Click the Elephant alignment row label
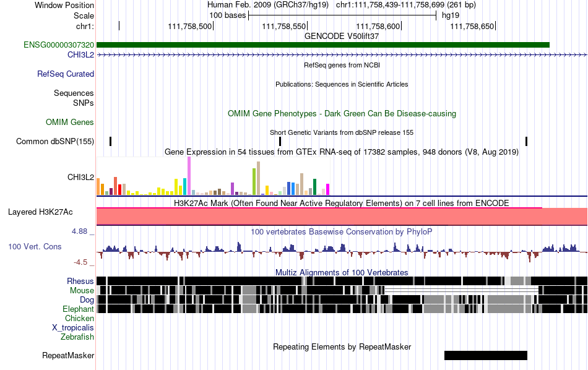Screen dimensions: 588x370 click(x=78, y=309)
